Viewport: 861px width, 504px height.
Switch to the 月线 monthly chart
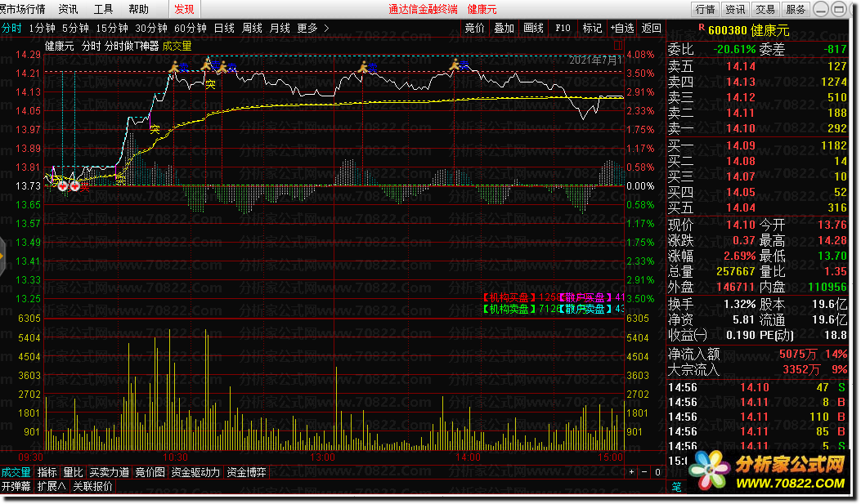click(280, 28)
